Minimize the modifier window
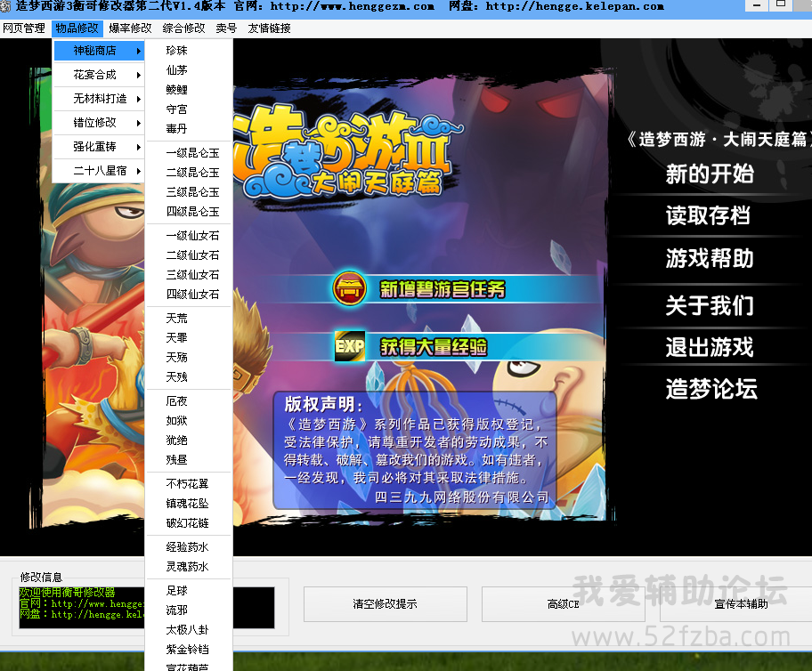 click(757, 5)
